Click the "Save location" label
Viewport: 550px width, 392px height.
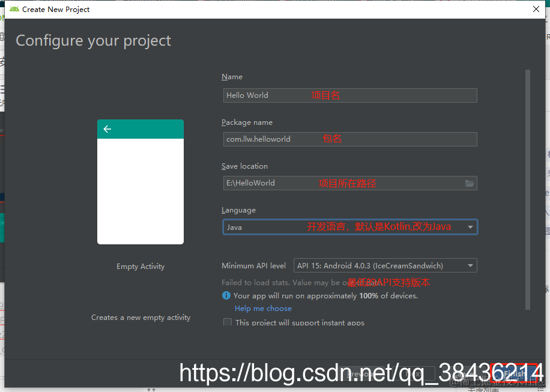click(244, 166)
